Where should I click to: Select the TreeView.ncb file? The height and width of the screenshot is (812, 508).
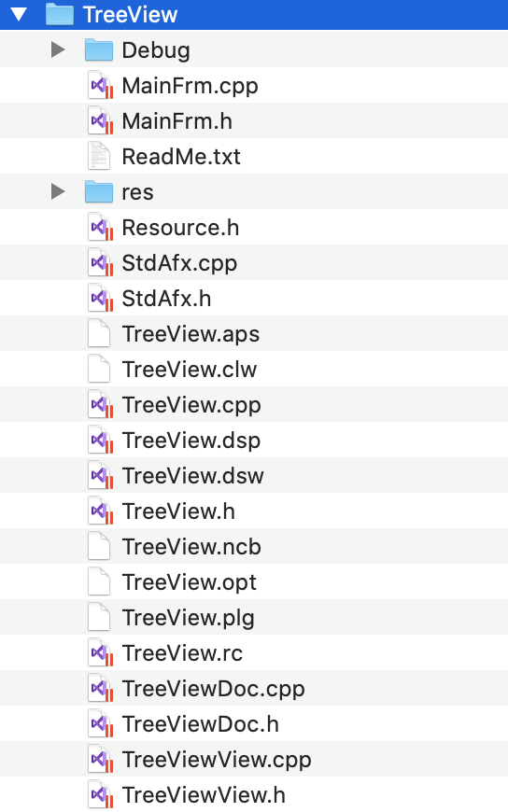click(254, 546)
